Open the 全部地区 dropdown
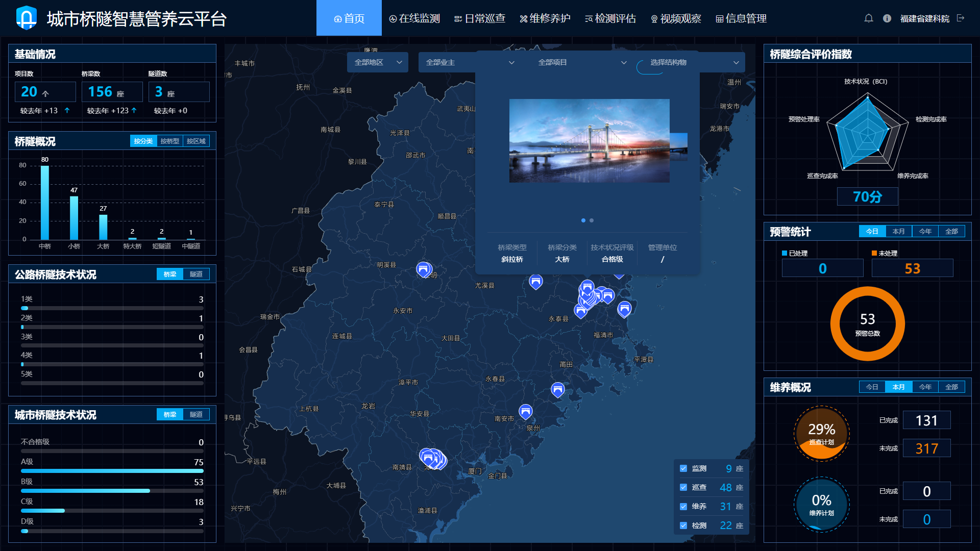 (377, 62)
